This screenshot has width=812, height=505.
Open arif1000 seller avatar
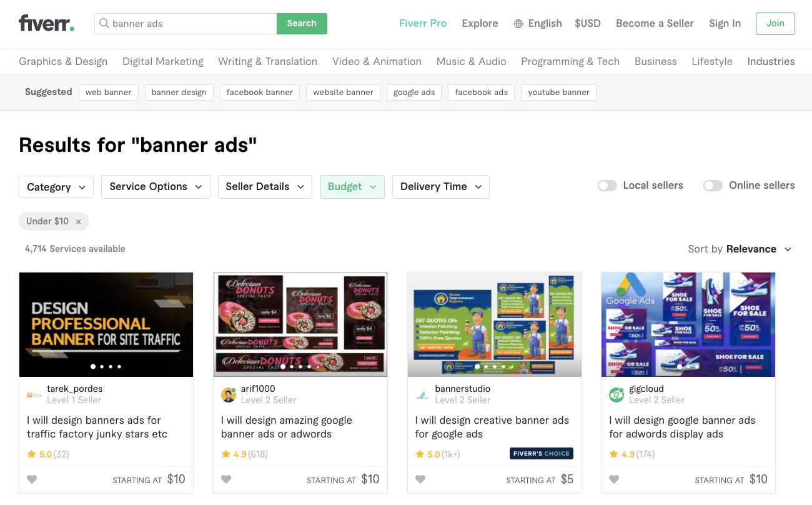(x=229, y=394)
